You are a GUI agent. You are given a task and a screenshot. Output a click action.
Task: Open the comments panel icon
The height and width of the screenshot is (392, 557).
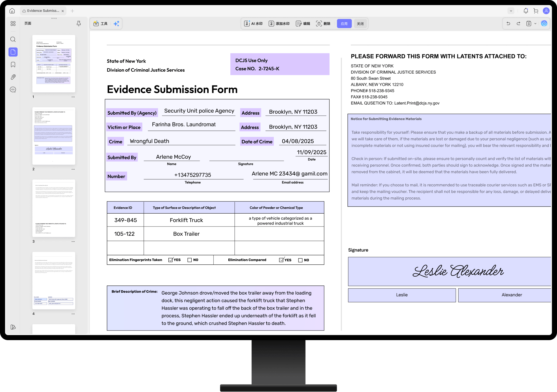pyautogui.click(x=13, y=90)
